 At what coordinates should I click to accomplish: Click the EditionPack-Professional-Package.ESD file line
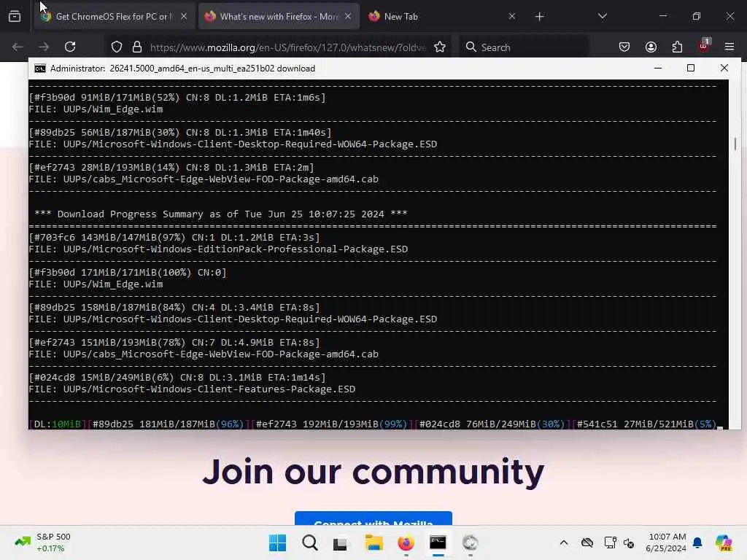pyautogui.click(x=218, y=249)
